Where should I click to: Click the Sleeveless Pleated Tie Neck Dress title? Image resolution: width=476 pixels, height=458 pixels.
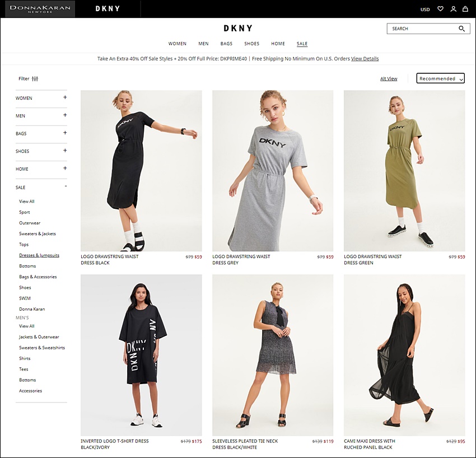[x=245, y=444]
